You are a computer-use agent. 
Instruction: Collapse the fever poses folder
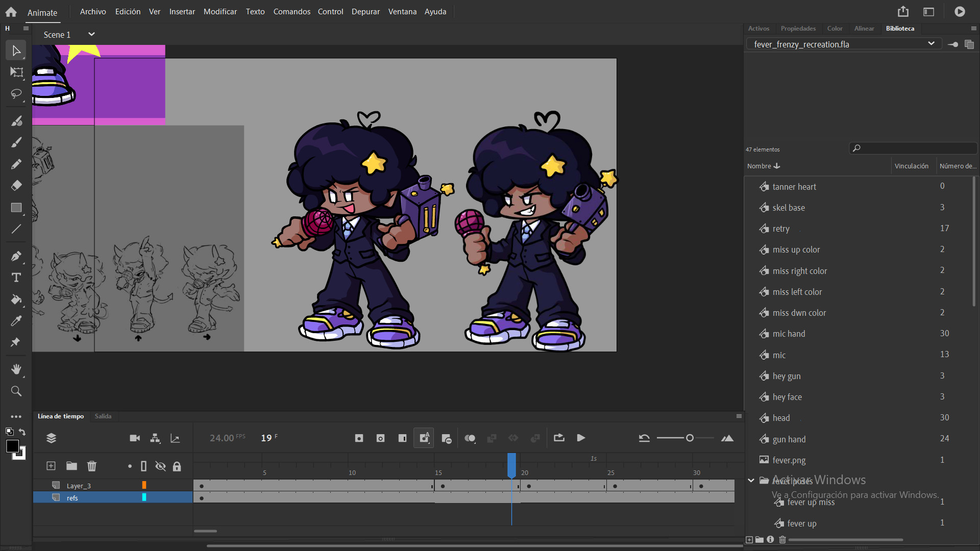click(x=751, y=481)
